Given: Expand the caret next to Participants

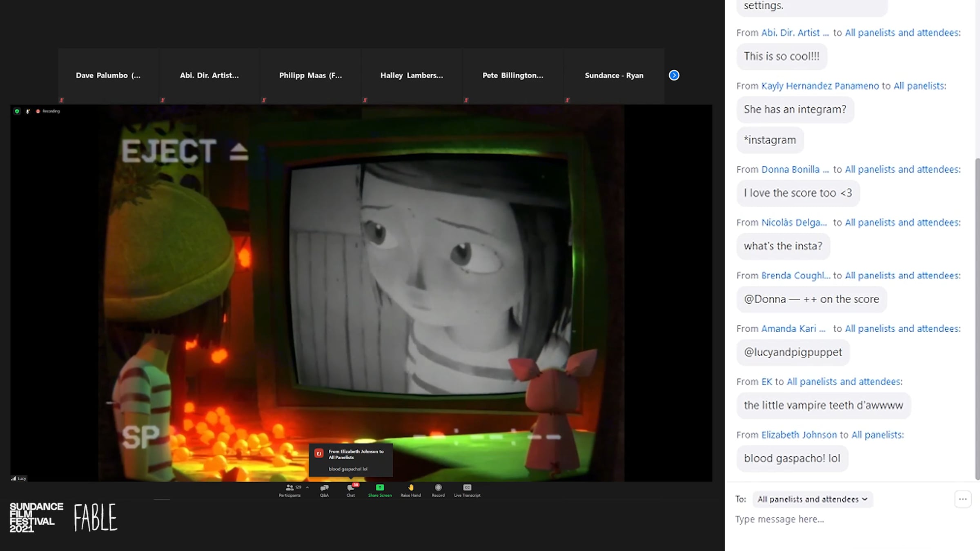Looking at the screenshot, I should pyautogui.click(x=307, y=487).
